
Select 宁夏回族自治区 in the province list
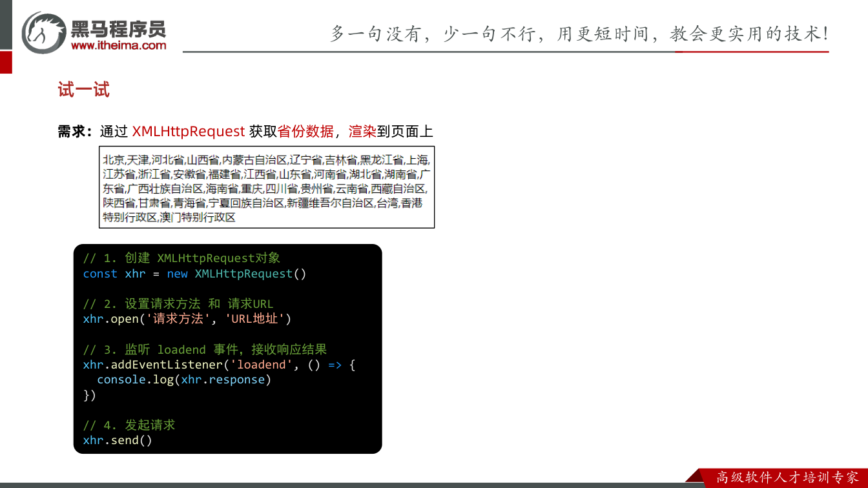point(247,203)
